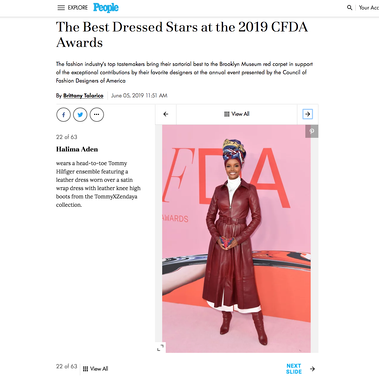Open Your Account menu
The height and width of the screenshot is (379, 379).
369,7
